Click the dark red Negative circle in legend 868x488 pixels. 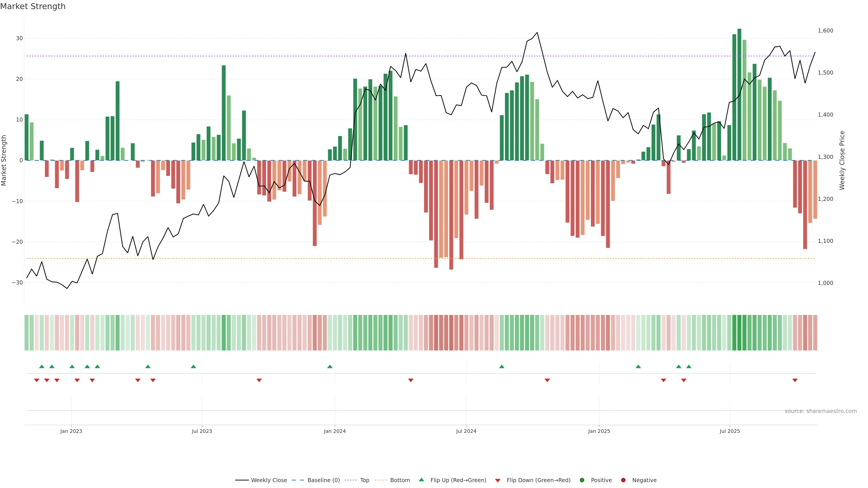[623, 480]
